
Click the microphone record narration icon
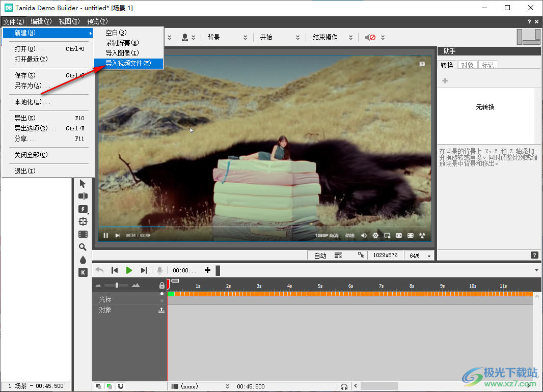click(159, 270)
